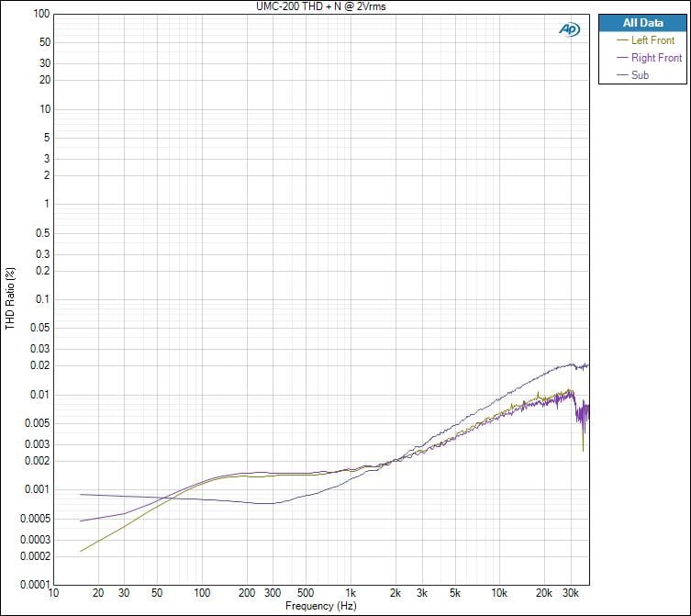Click the 0.01 tick on vertical axis

pos(40,395)
